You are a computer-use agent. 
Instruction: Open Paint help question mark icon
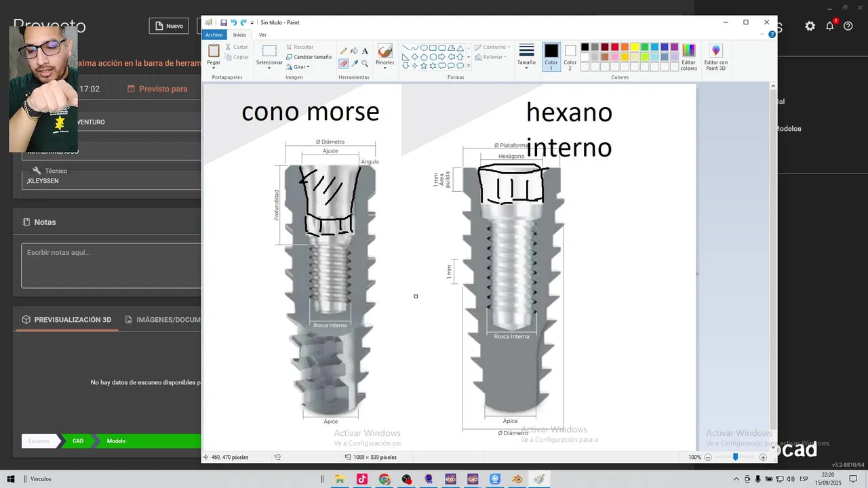point(772,34)
